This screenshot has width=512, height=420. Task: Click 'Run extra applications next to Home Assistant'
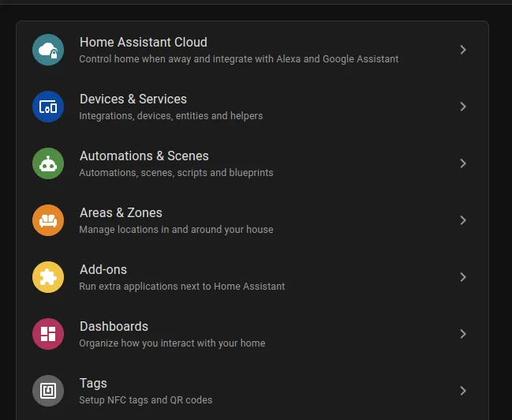click(182, 287)
